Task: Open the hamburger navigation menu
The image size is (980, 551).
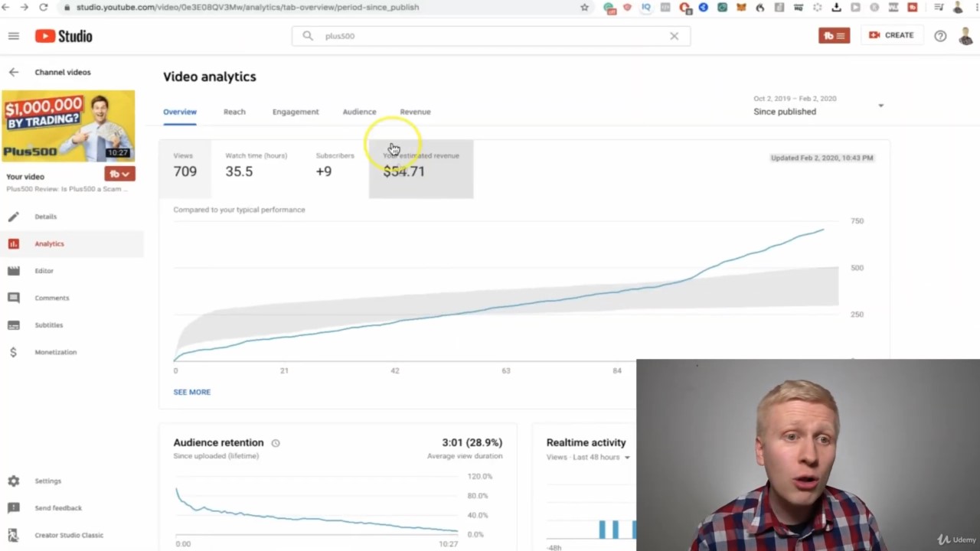Action: coord(13,36)
